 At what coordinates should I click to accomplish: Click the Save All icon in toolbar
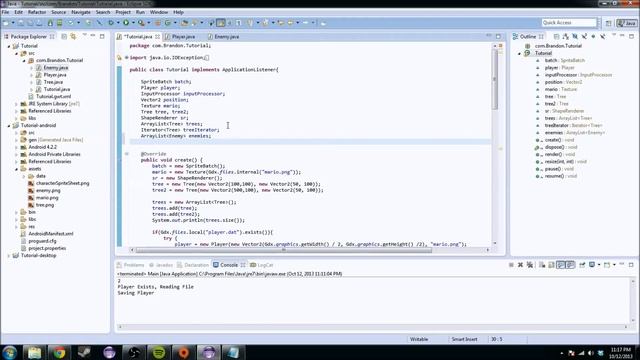point(30,23)
